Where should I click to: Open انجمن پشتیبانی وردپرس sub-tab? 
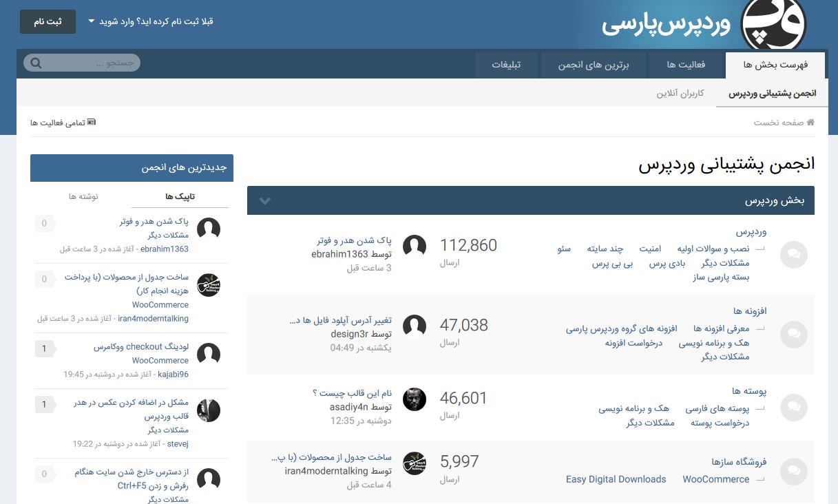(773, 93)
